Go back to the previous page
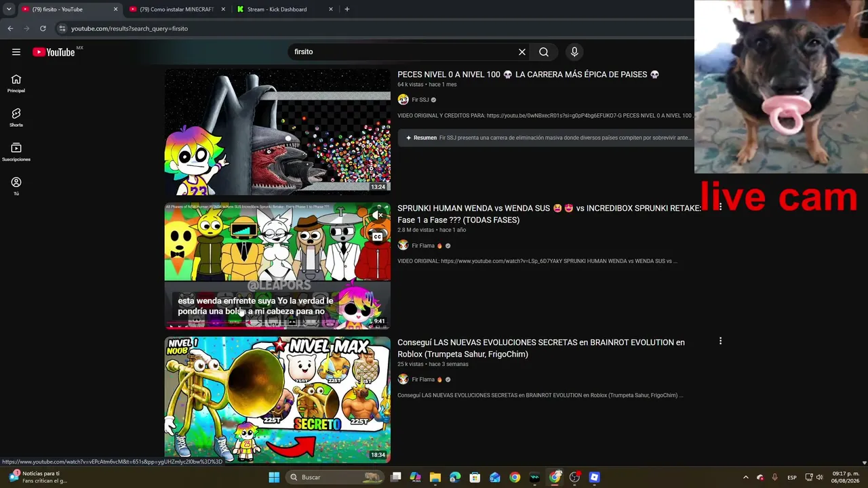Image resolution: width=868 pixels, height=488 pixels. (x=10, y=28)
